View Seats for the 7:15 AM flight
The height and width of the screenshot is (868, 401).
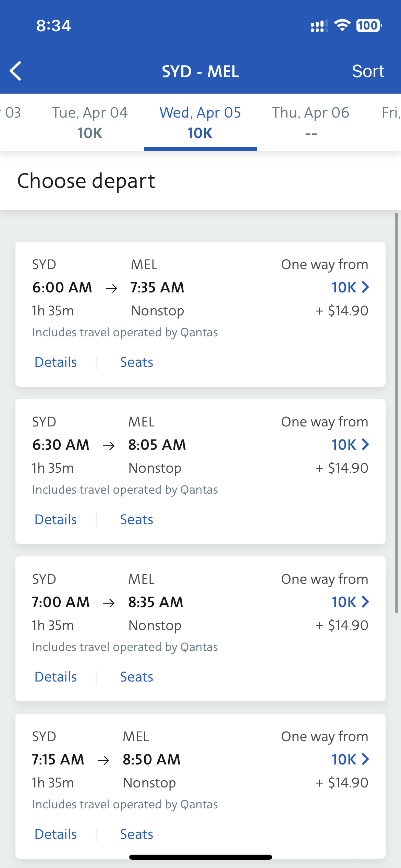136,834
